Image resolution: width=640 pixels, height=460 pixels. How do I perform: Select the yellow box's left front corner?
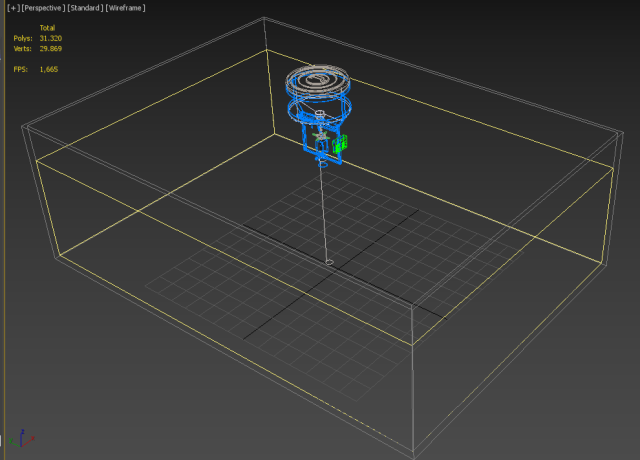point(37,159)
